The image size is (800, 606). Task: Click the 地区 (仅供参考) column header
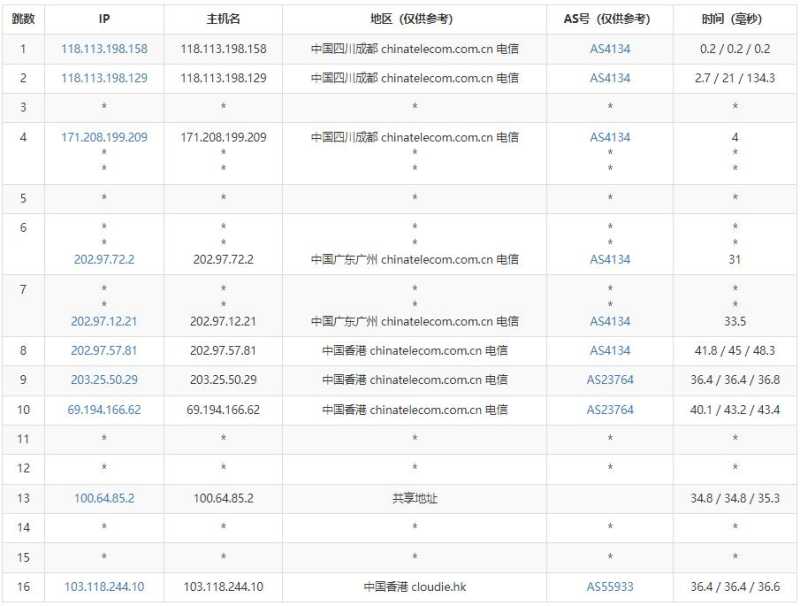(x=412, y=19)
